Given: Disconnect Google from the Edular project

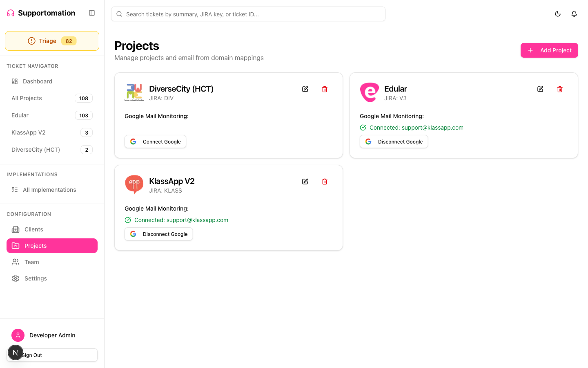Looking at the screenshot, I should (394, 141).
